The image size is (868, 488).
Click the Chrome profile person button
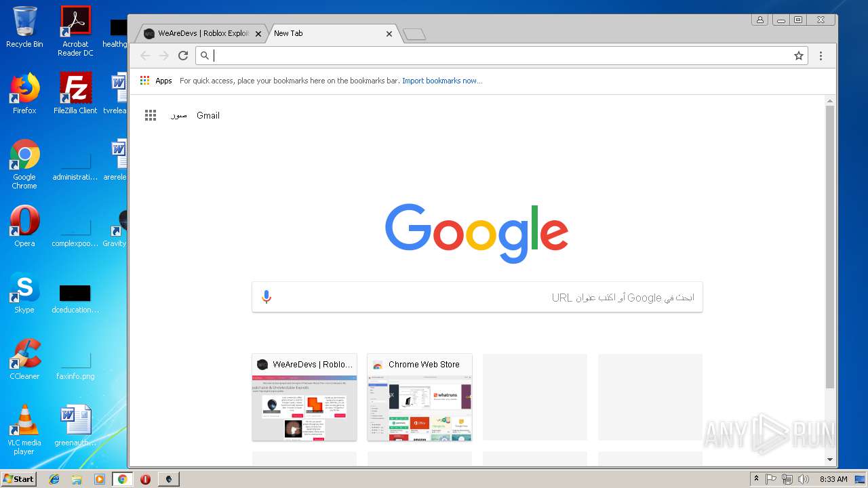(x=759, y=20)
